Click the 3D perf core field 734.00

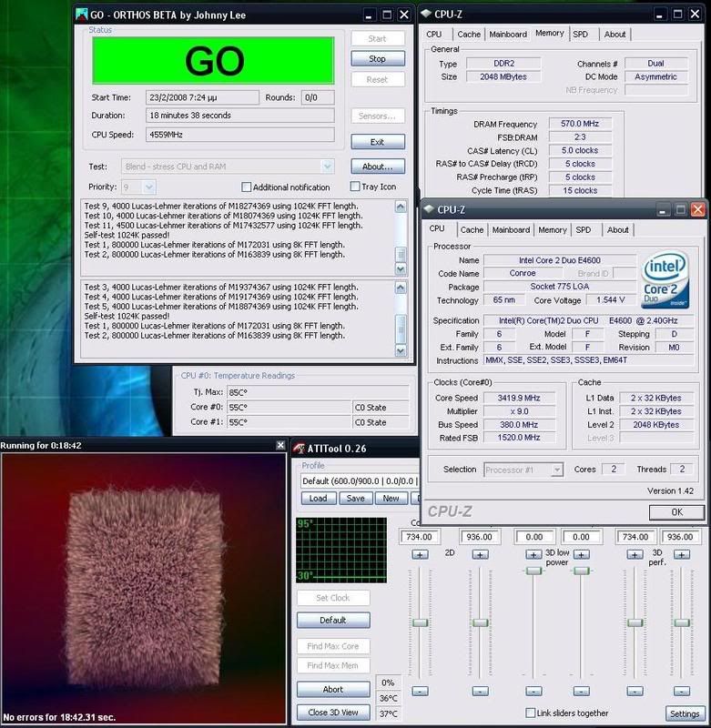coord(635,537)
